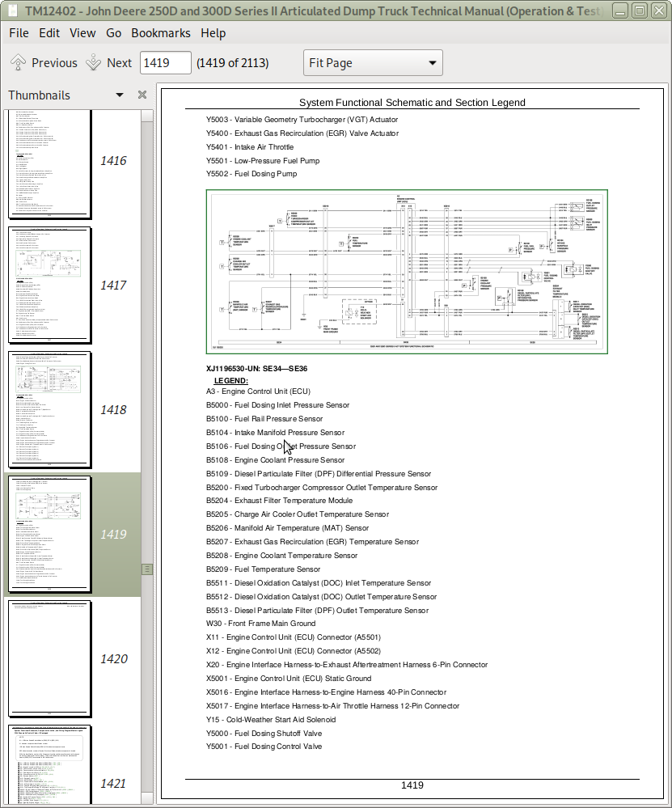
Task: Click the 'System Functional Schematic and Section Legend' heading
Action: [x=412, y=103]
